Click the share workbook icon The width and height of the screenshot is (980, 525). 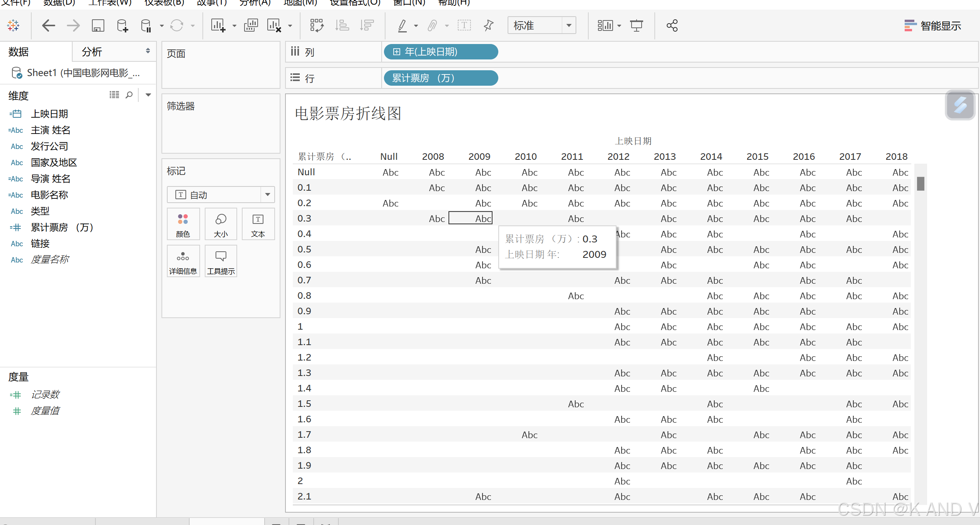[672, 26]
